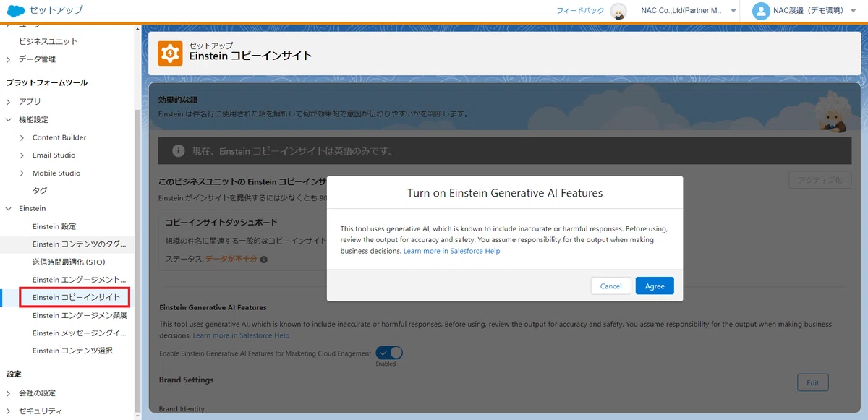This screenshot has width=868, height=420.
Task: Expand the セキュリティ node
Action: (x=9, y=411)
